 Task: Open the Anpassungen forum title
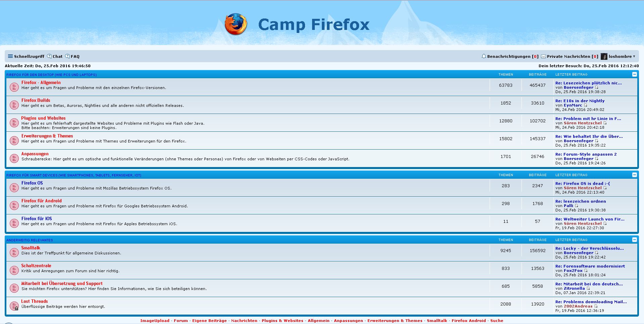point(35,154)
